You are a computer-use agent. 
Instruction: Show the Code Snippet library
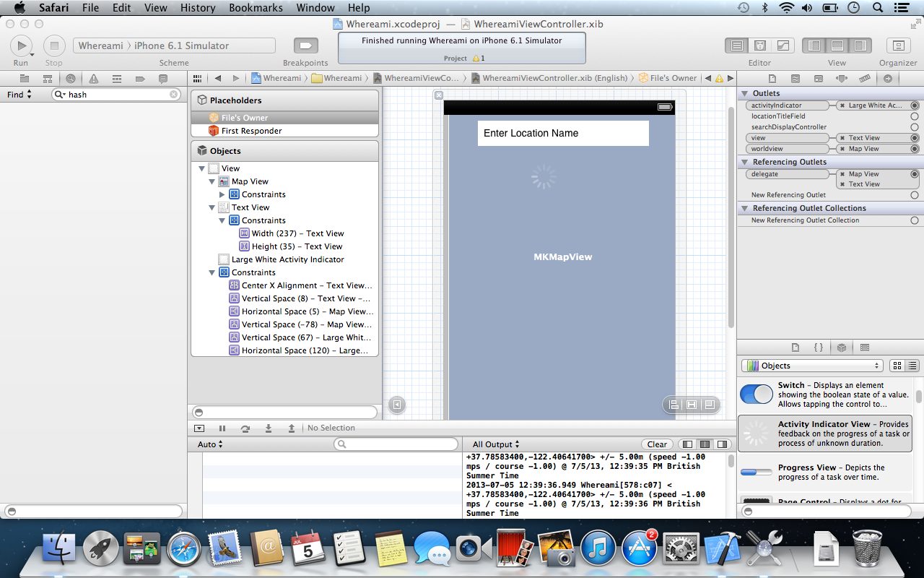pyautogui.click(x=819, y=348)
